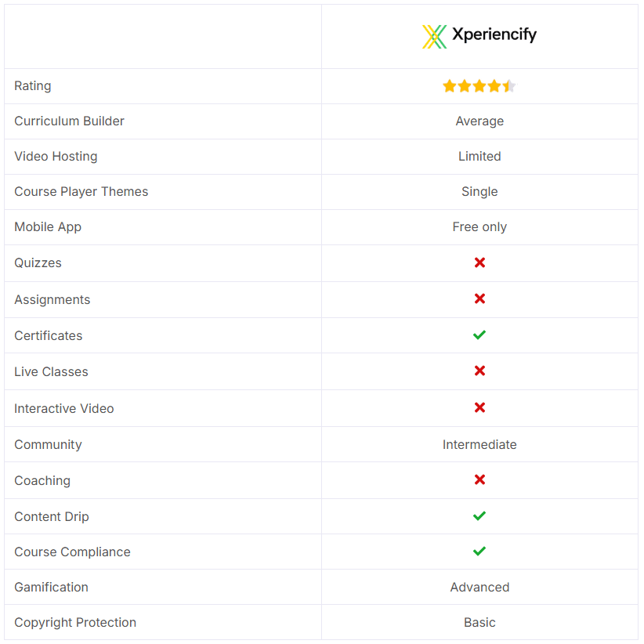Click the Limited value for Video Hosting
This screenshot has width=644, height=644.
pos(479,157)
